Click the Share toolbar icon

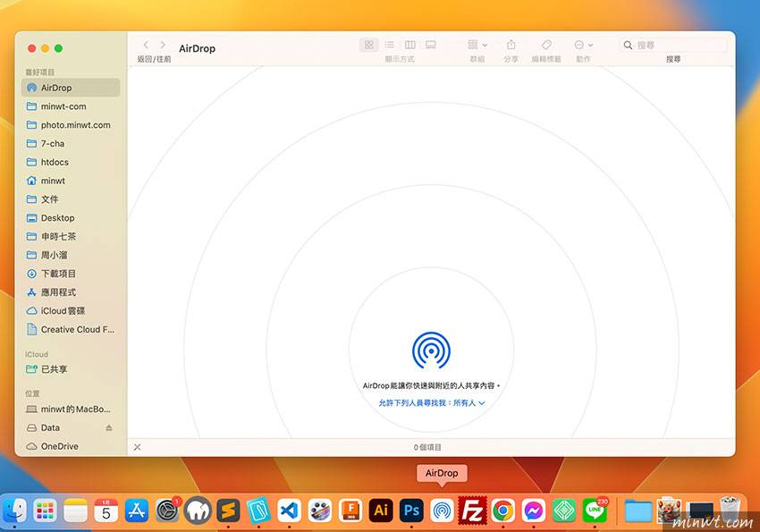pyautogui.click(x=511, y=45)
